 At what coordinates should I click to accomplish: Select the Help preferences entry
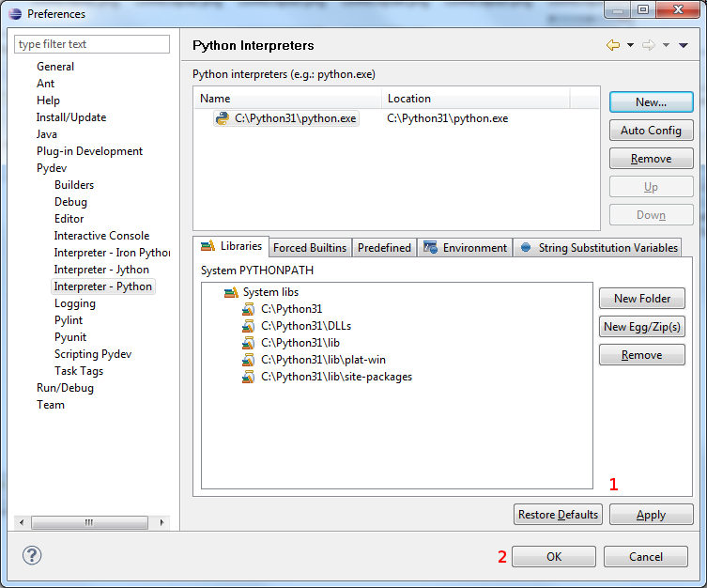(x=48, y=101)
